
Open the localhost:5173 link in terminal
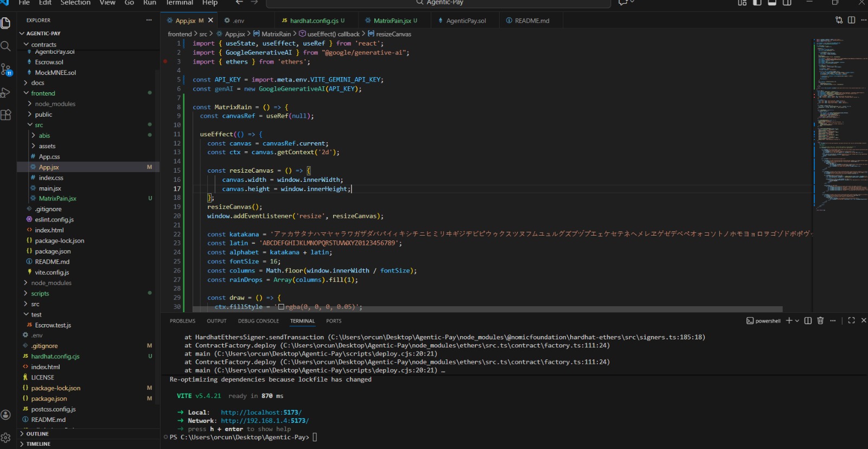point(261,413)
